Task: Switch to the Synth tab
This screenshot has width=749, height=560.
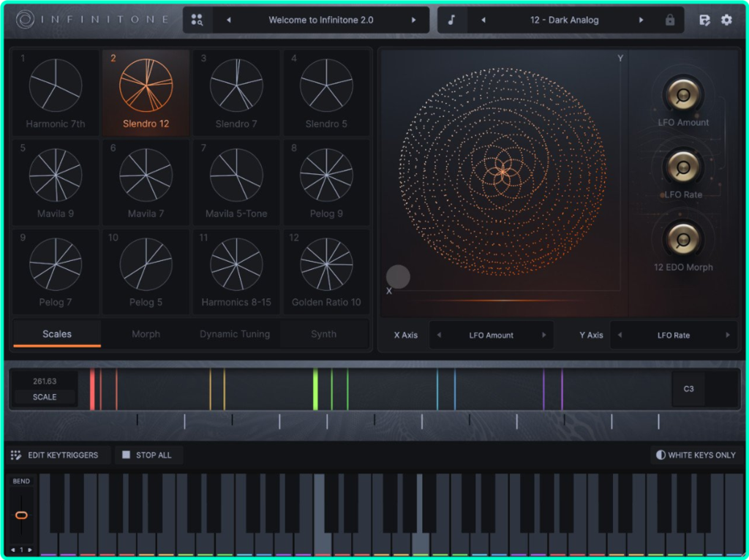Action: (323, 333)
